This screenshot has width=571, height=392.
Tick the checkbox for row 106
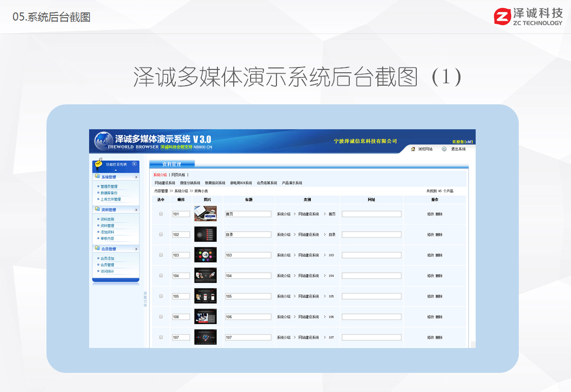pos(161,317)
